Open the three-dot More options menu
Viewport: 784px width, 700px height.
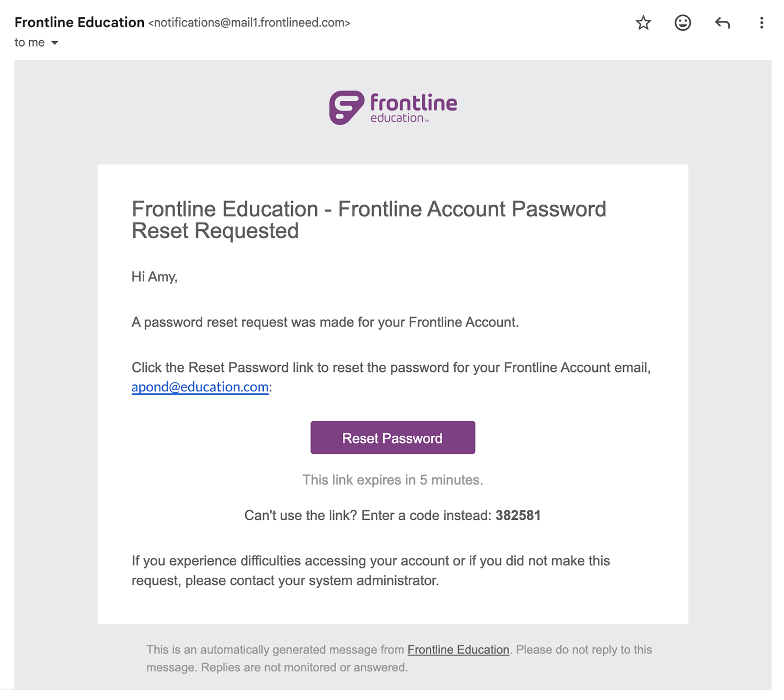(x=762, y=23)
